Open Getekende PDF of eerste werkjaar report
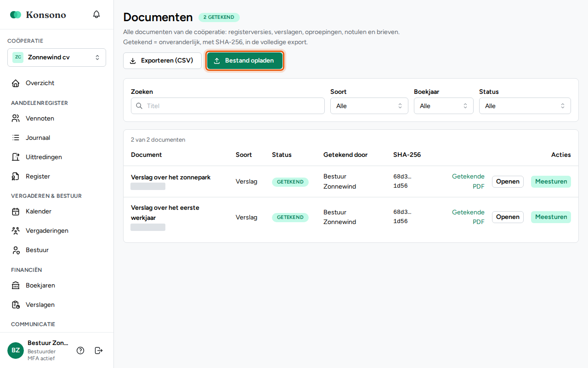Image resolution: width=588 pixels, height=368 pixels. tap(468, 217)
